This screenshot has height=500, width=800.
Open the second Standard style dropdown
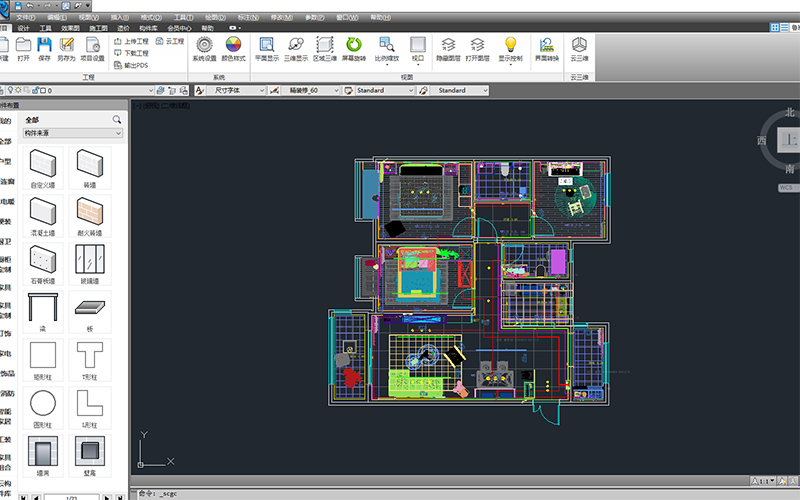(x=460, y=90)
